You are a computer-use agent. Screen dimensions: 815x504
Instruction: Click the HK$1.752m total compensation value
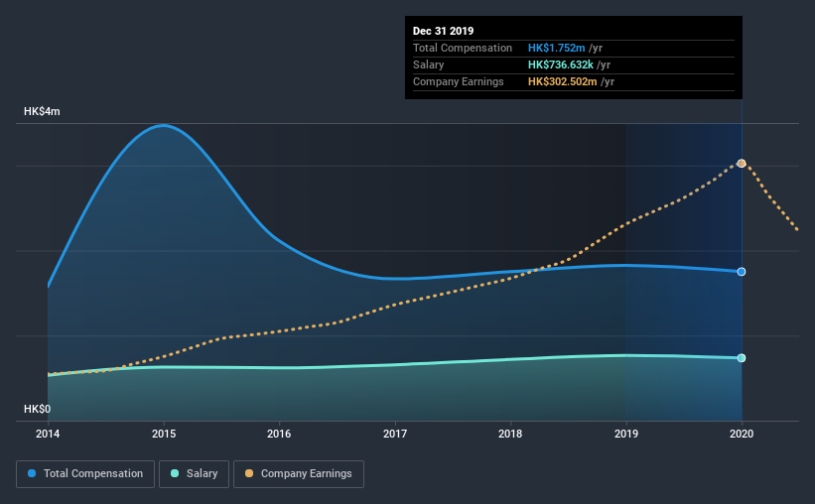click(x=557, y=48)
